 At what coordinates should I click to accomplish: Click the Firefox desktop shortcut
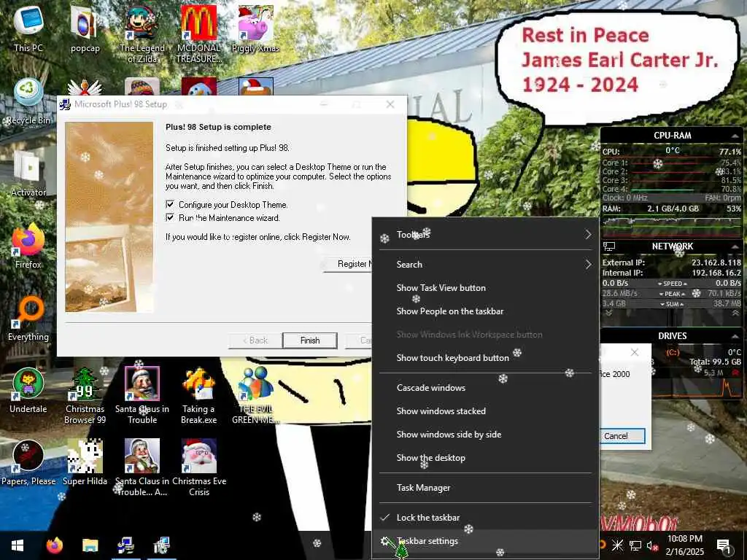point(28,245)
